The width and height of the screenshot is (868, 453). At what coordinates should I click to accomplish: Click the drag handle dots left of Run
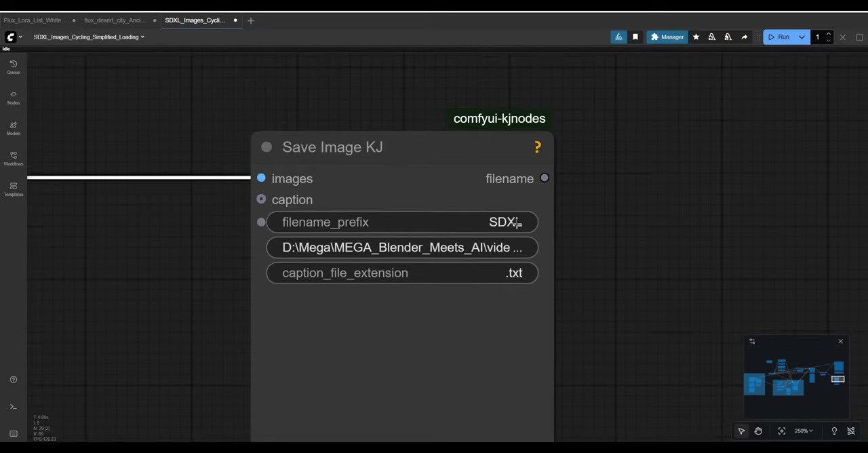[759, 37]
